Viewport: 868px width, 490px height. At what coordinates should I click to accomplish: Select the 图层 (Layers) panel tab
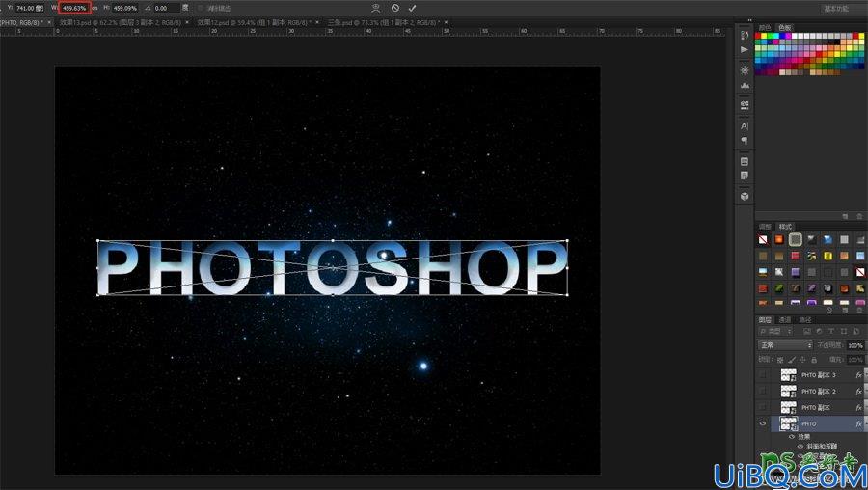click(765, 320)
